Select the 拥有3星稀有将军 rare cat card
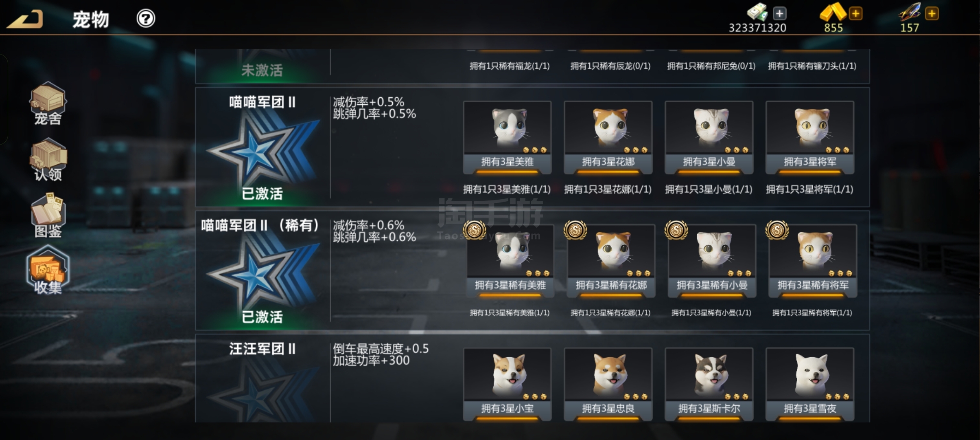Screen dimensions: 980x440 coord(813,261)
